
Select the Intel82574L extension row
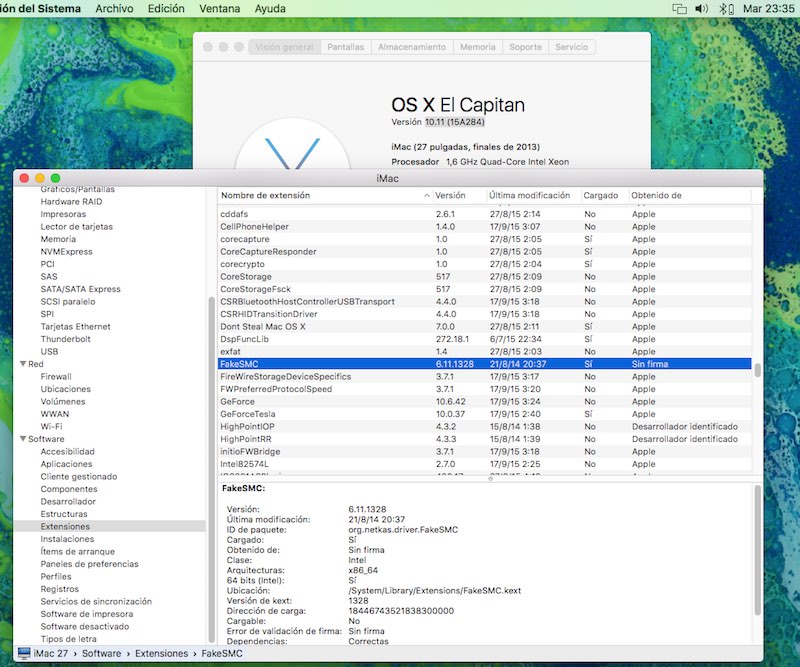click(484, 464)
